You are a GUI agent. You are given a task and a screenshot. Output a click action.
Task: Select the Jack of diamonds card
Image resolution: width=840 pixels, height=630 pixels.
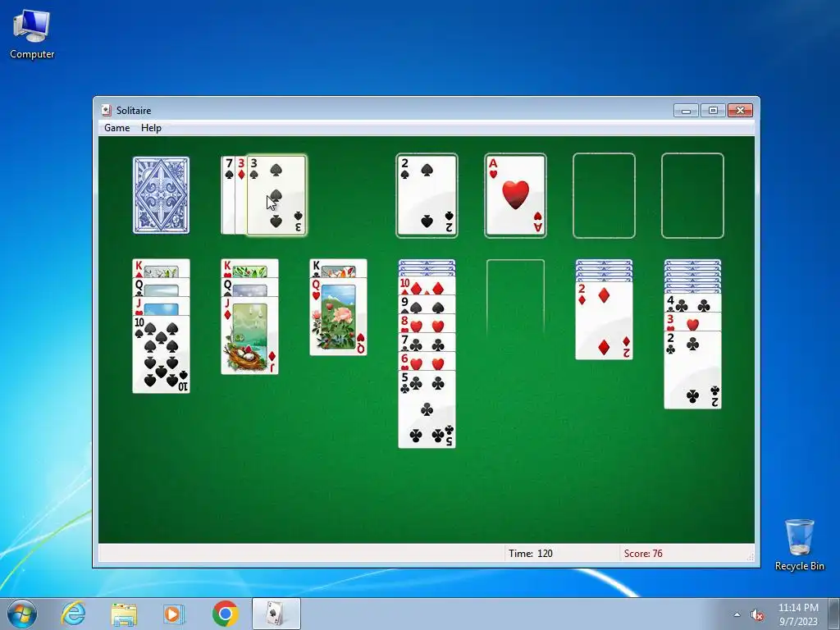(249, 336)
